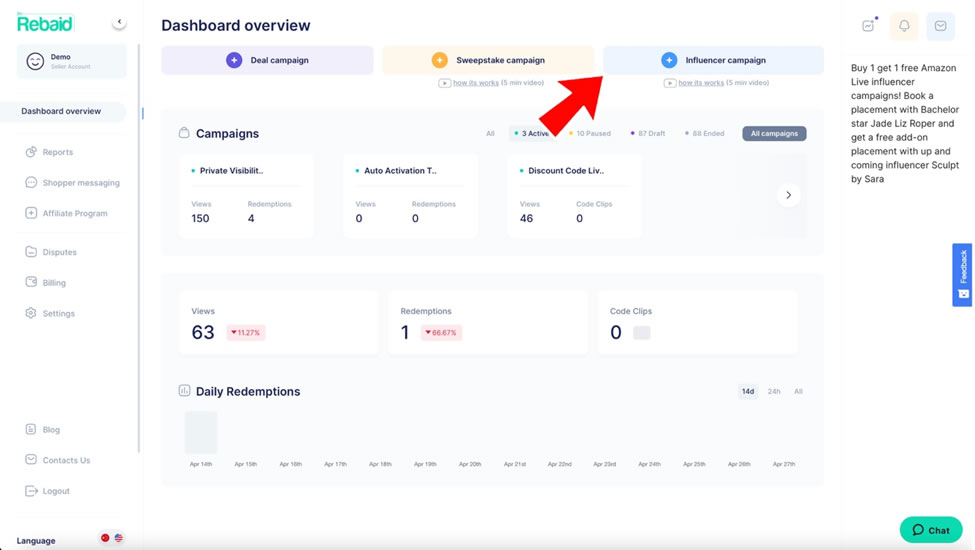Collapse the sidebar with the chevron button
Screen dimensions: 975x550
(119, 22)
